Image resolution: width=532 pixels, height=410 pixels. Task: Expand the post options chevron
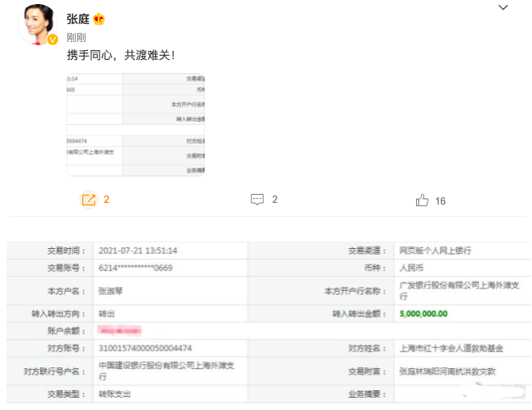coord(504,7)
